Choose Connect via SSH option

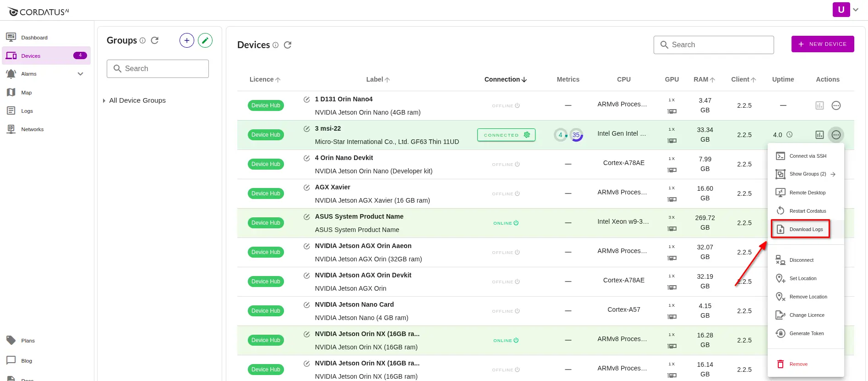point(808,156)
